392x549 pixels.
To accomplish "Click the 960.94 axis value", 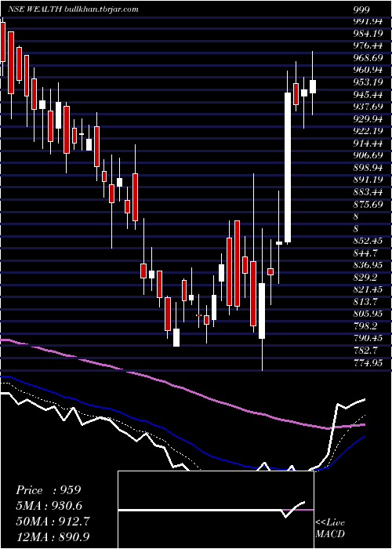I will tap(368, 70).
